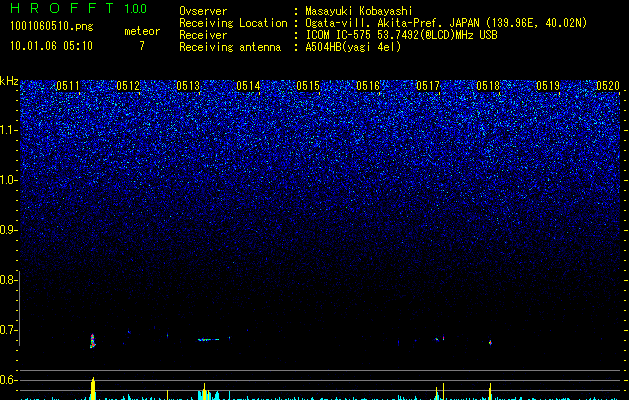Click the date stamp 10.01.06 05:10

point(51,46)
